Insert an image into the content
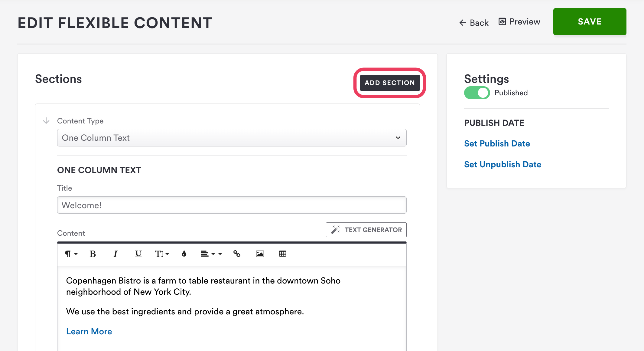This screenshot has height=351, width=644. pyautogui.click(x=260, y=254)
